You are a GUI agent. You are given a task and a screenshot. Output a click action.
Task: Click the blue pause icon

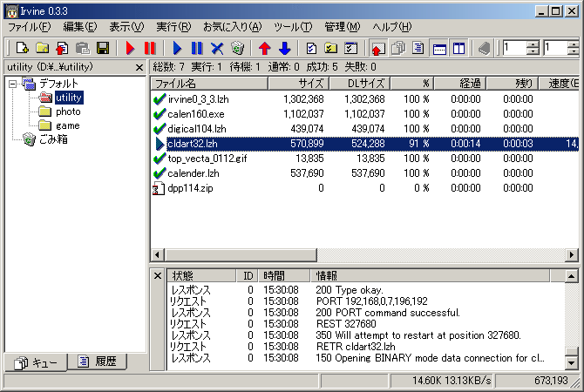(197, 48)
